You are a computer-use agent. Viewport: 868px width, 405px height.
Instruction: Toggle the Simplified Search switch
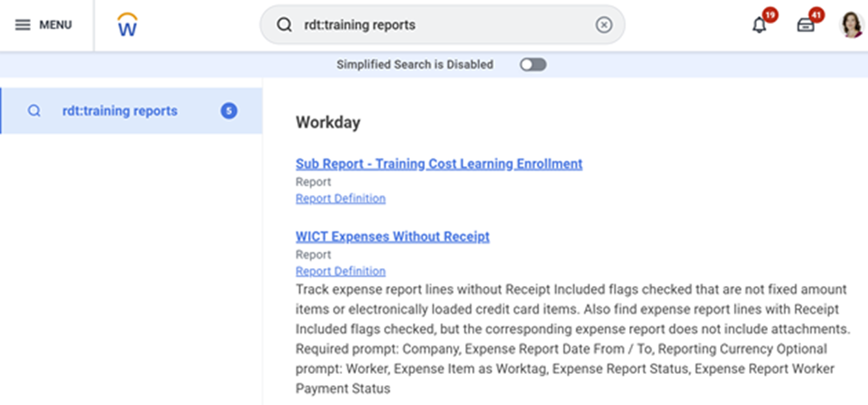tap(533, 64)
